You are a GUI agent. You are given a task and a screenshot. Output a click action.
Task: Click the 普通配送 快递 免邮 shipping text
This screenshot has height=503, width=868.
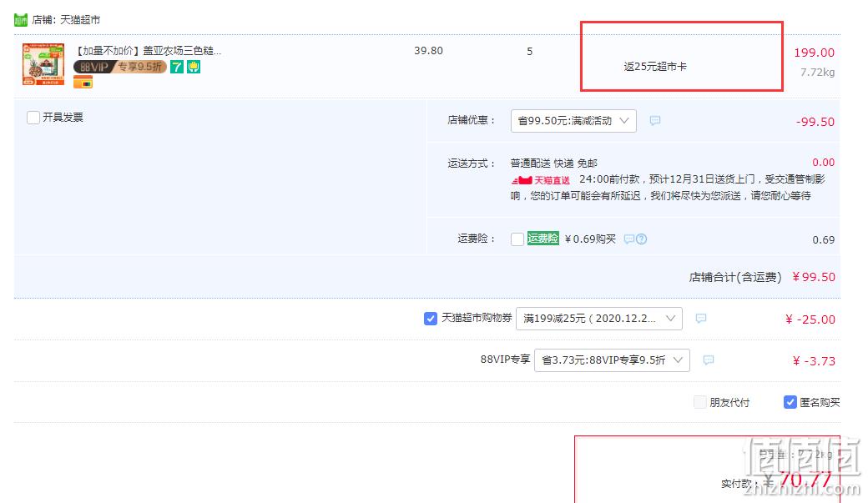(553, 163)
